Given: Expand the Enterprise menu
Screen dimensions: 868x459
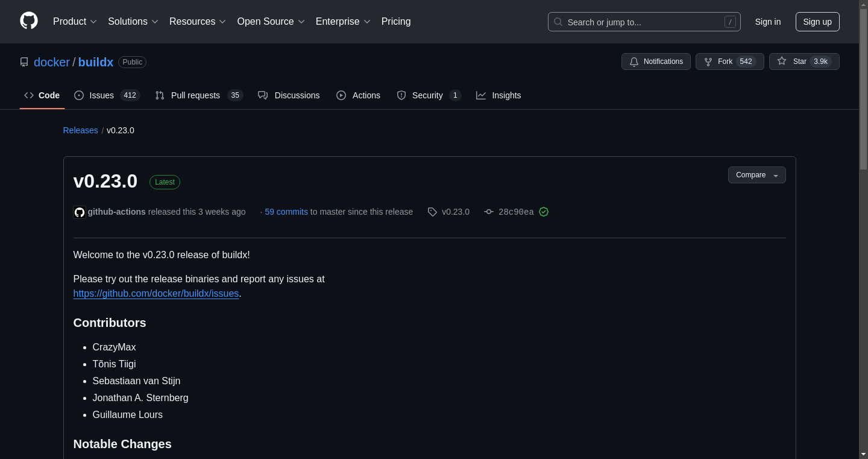Looking at the screenshot, I should (343, 22).
